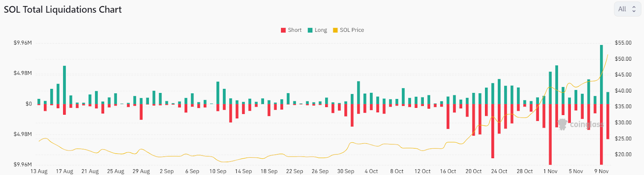Click the 1 Nov x-axis label

[550, 171]
